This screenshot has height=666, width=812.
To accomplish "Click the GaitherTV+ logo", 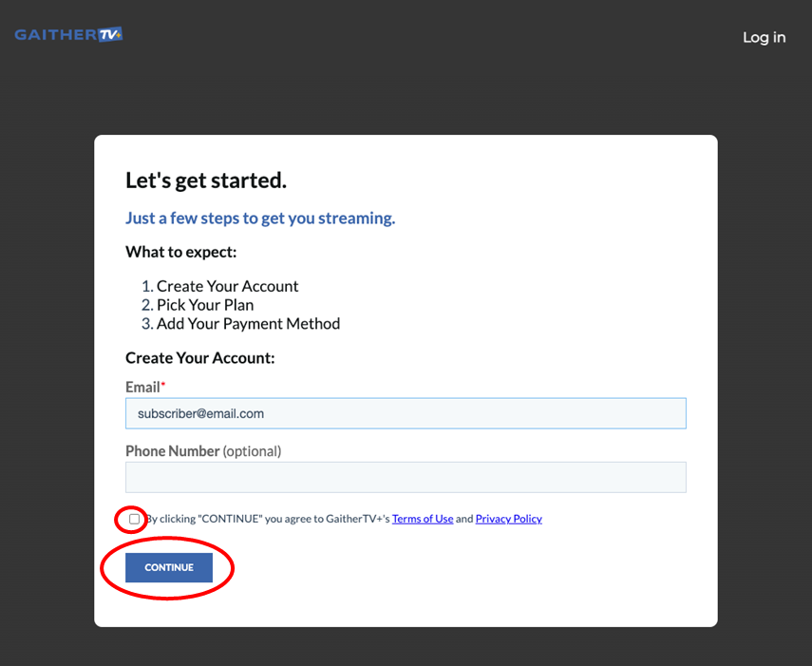I will coord(68,35).
